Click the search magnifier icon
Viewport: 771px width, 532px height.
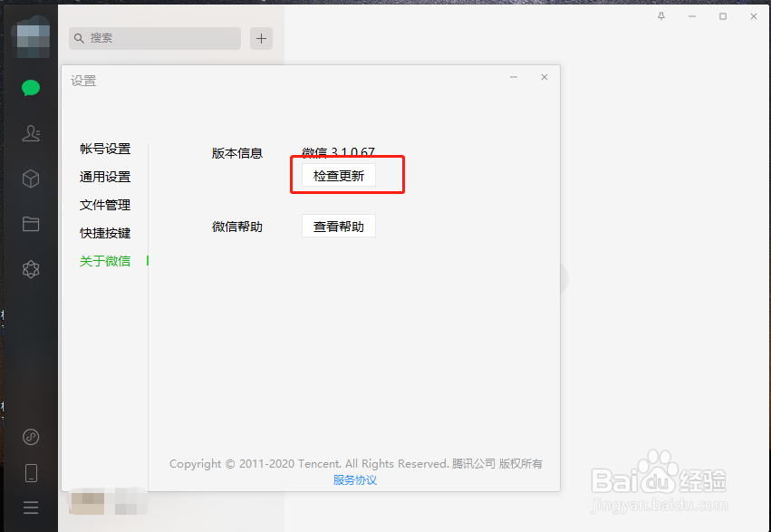click(x=80, y=38)
